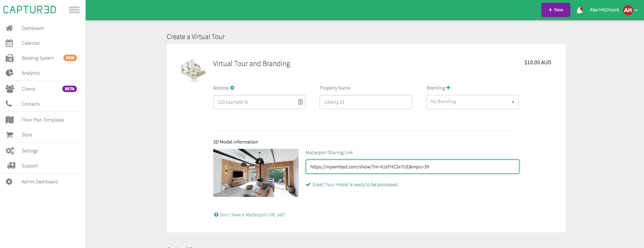The image size is (644, 248).
Task: Click the Dashboard home icon
Action: (10, 28)
